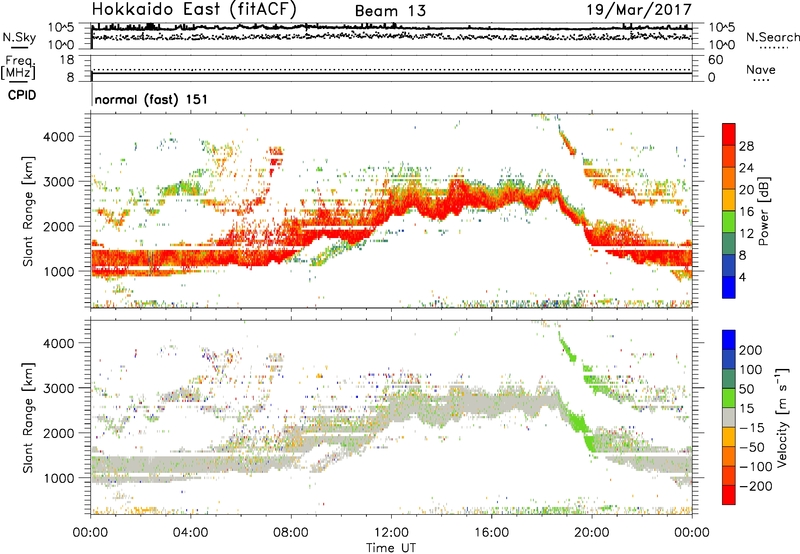Click the '28' value on Power colorbar
The width and height of the screenshot is (800, 554).
[746, 146]
